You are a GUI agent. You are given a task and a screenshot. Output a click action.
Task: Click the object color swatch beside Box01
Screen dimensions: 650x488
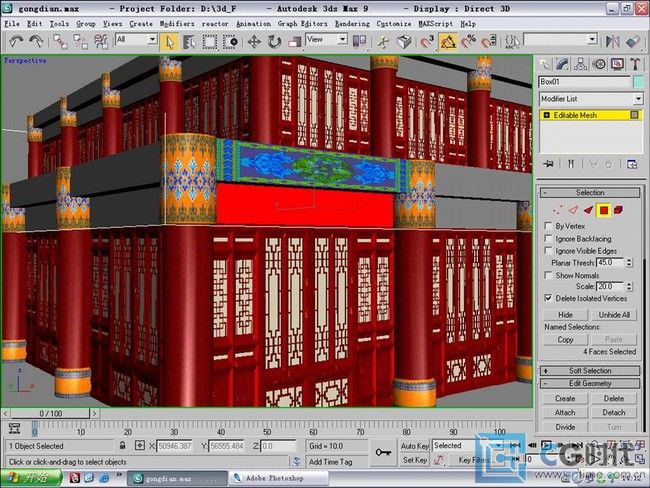(638, 82)
